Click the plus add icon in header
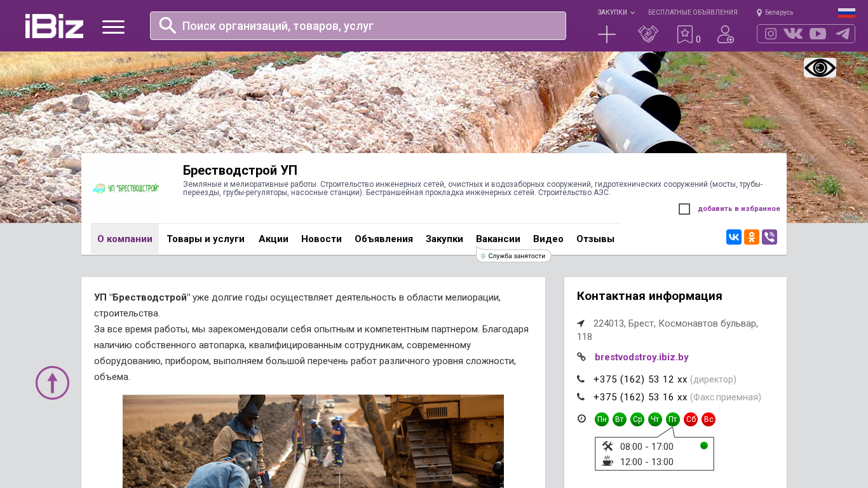The height and width of the screenshot is (488, 868). point(607,34)
